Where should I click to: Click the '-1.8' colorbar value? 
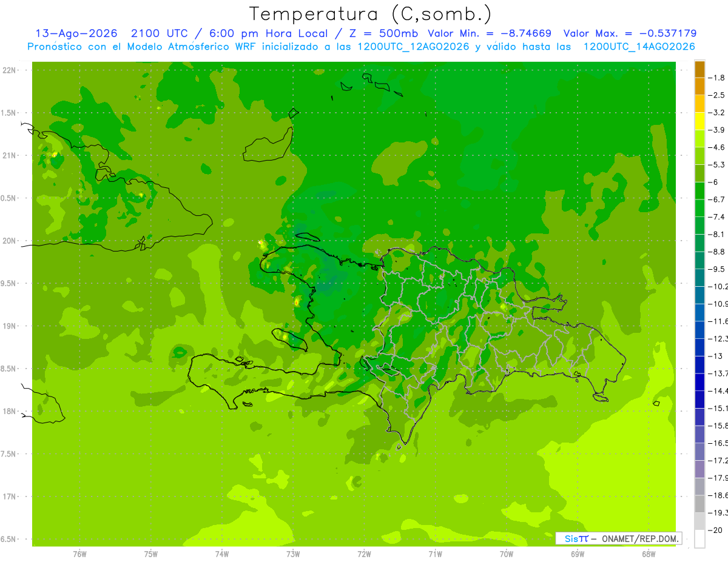point(717,78)
